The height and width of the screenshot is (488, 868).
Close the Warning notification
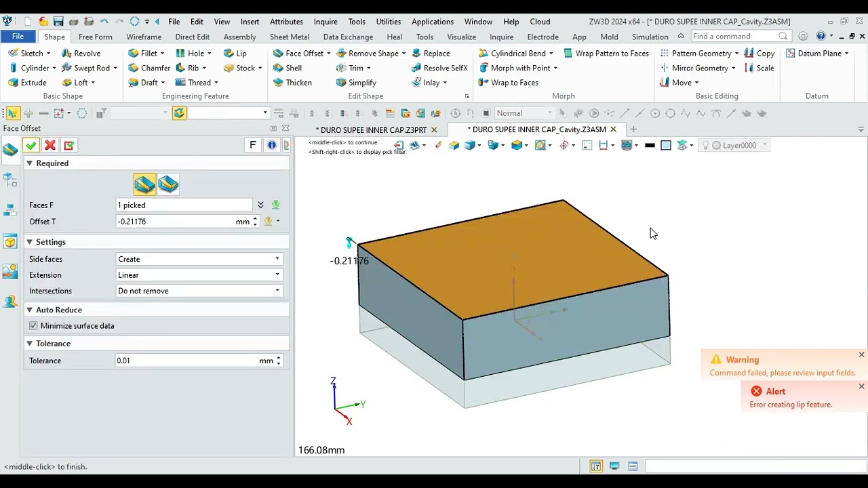[861, 354]
